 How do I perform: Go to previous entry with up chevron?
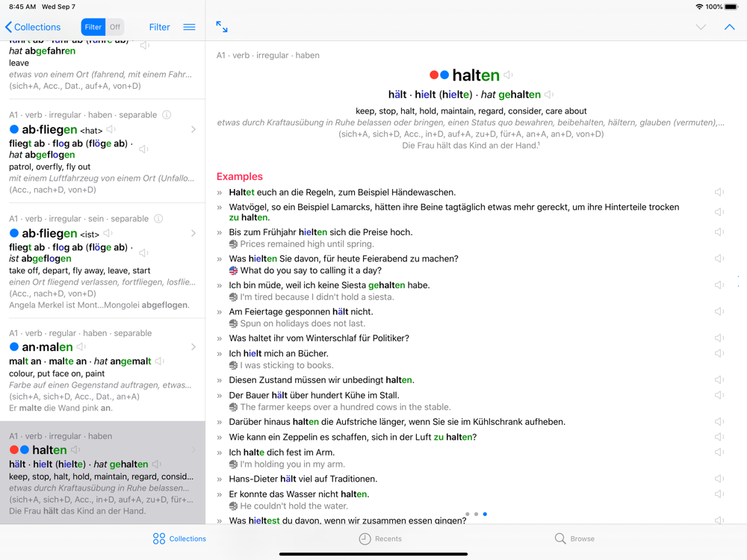pos(729,27)
